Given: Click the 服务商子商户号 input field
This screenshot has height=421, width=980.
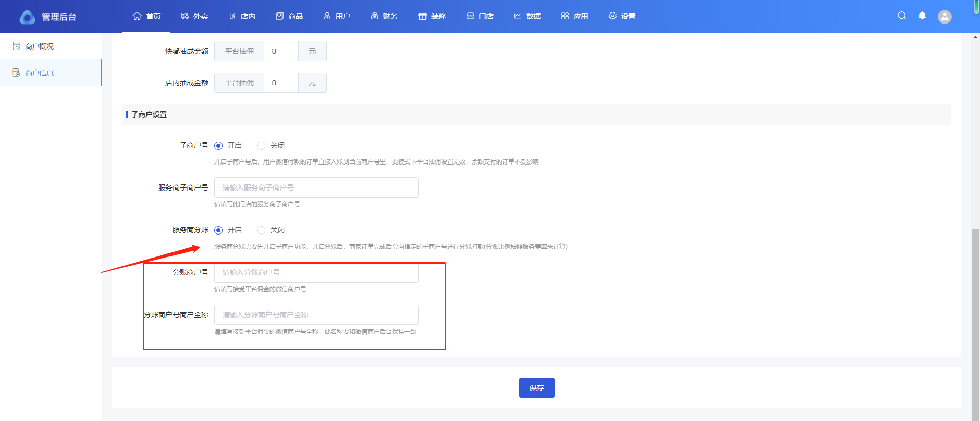Looking at the screenshot, I should (x=316, y=188).
